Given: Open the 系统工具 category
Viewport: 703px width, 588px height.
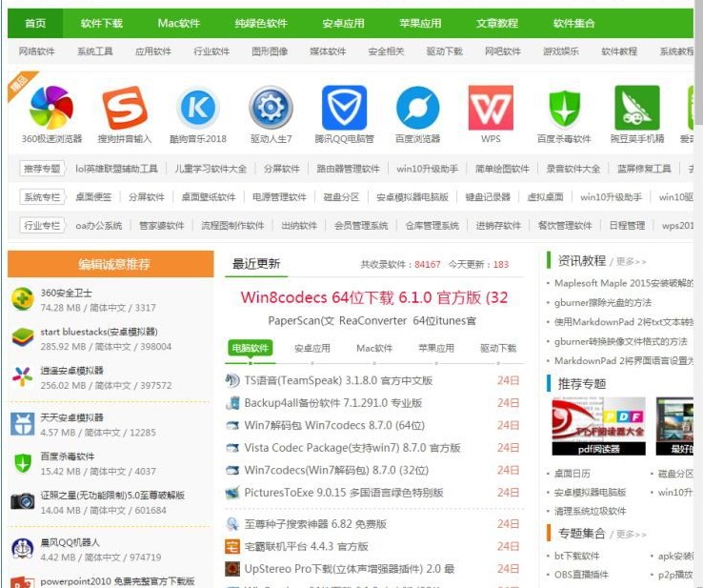Looking at the screenshot, I should (94, 51).
